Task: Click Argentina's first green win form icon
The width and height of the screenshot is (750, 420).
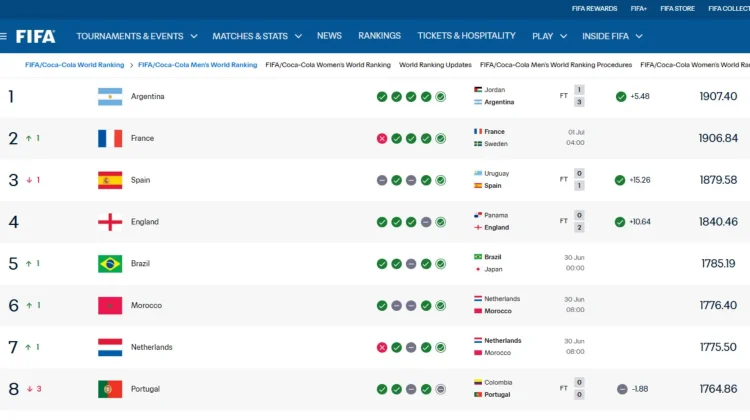Action: click(382, 97)
